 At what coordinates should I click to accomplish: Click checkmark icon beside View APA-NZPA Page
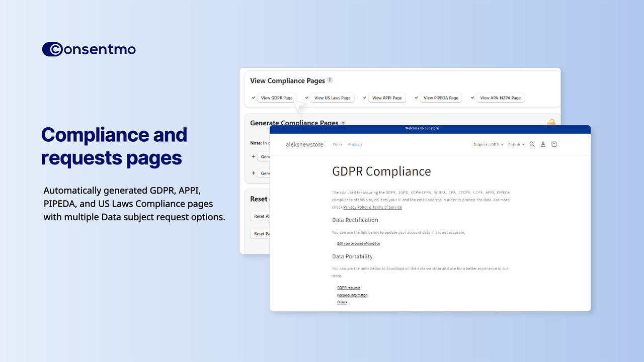click(x=473, y=98)
